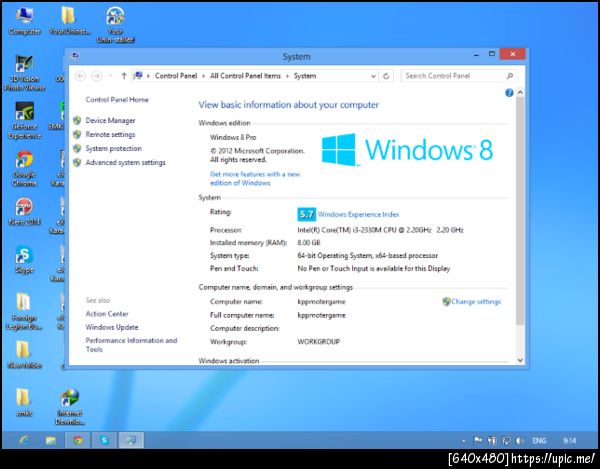This screenshot has height=469, width=600.
Task: Open Performance Information and Tools link
Action: point(131,345)
